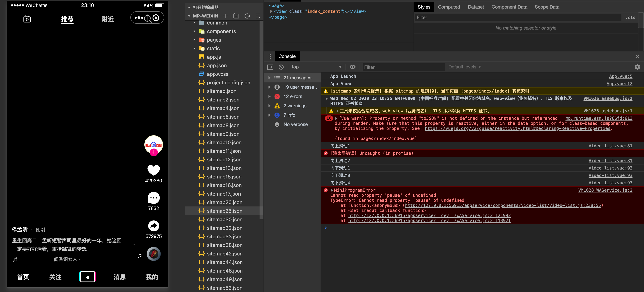Image resolution: width=644 pixels, height=292 pixels.
Task: Open comments via speech bubble icon
Action: coord(154,198)
